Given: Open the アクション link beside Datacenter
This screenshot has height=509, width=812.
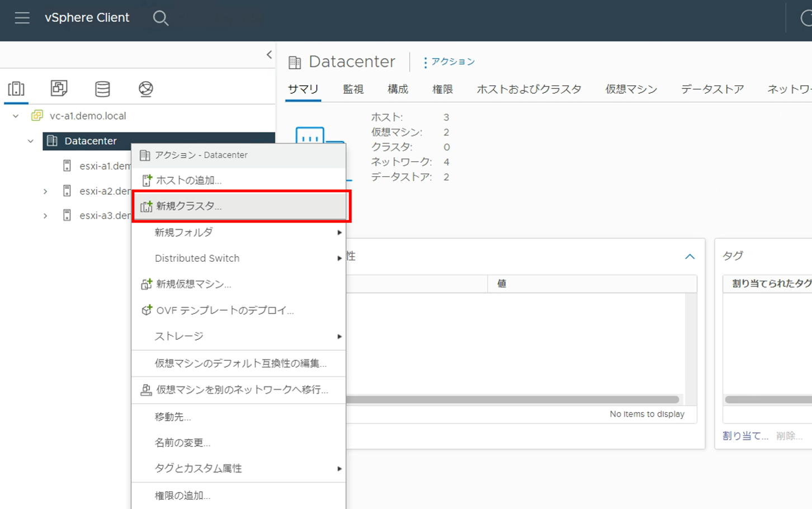Looking at the screenshot, I should click(453, 62).
